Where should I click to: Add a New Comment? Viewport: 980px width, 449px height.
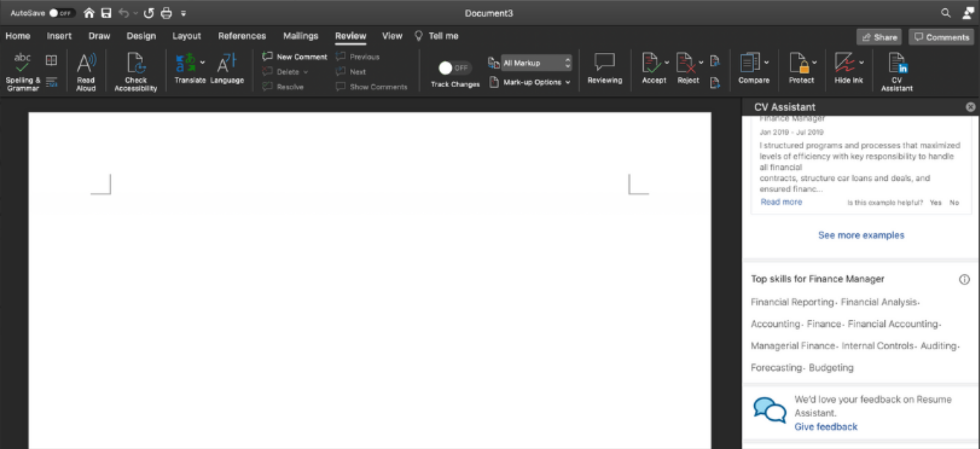click(294, 57)
